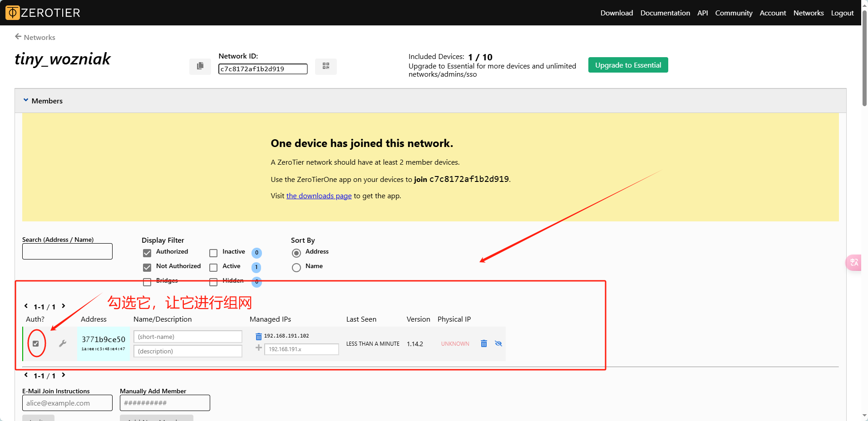Open the Download menu item
The width and height of the screenshot is (868, 421).
pyautogui.click(x=616, y=13)
